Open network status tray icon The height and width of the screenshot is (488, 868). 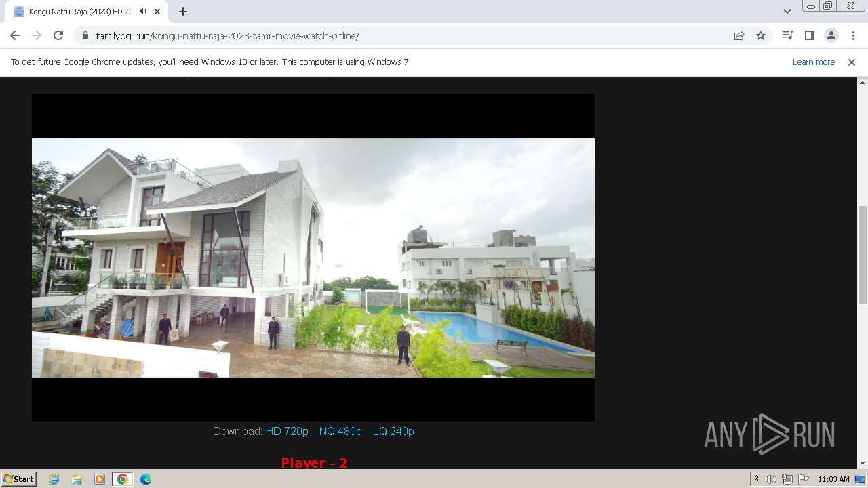tap(787, 479)
